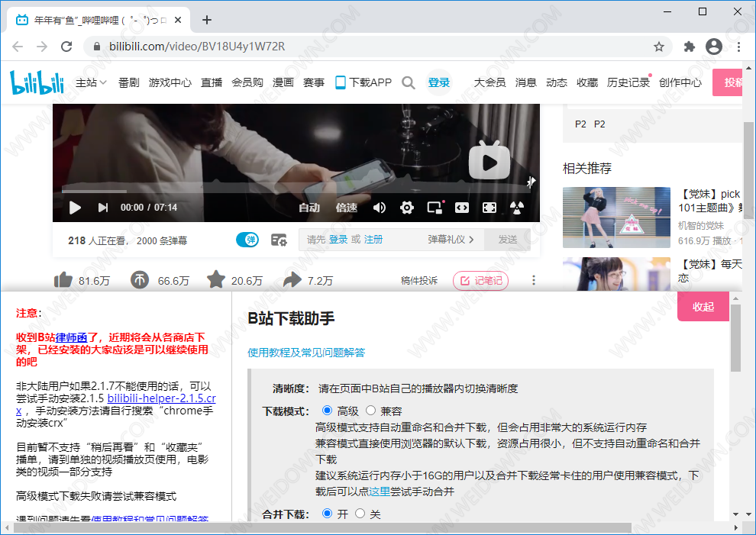Select 兼容 download mode
This screenshot has width=756, height=535.
370,411
